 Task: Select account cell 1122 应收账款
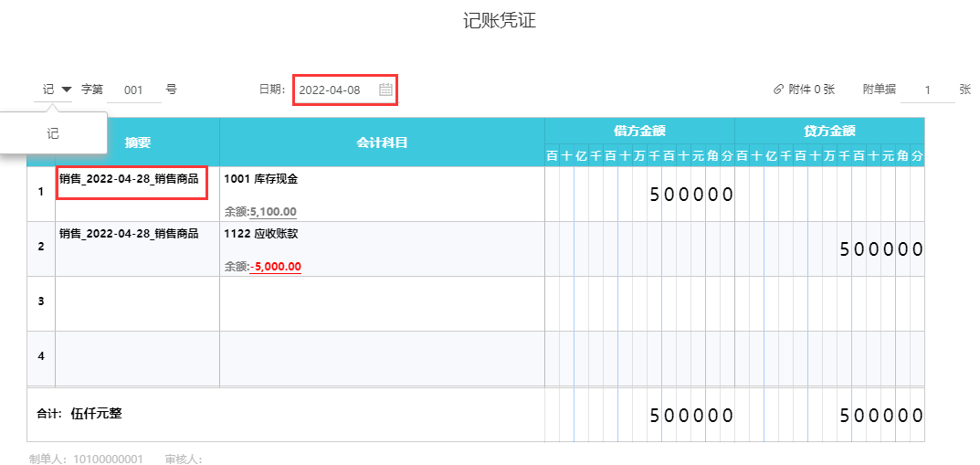382,234
